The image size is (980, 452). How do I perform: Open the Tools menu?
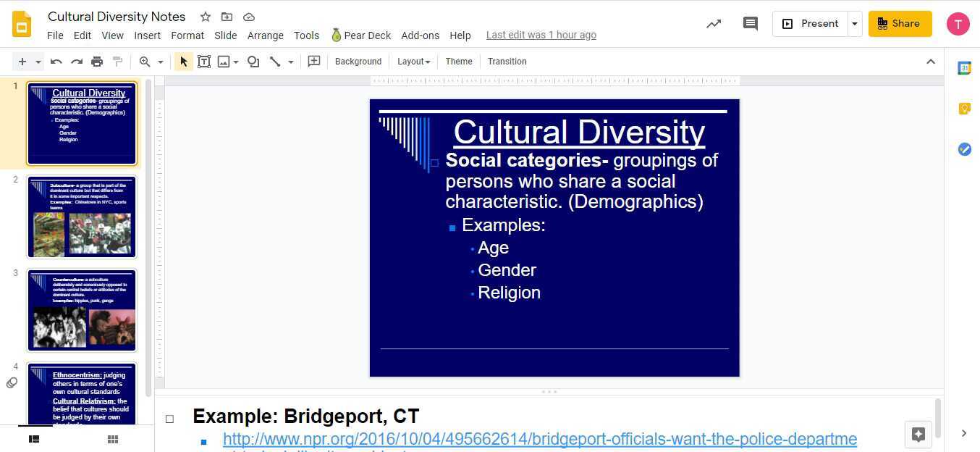[x=306, y=35]
